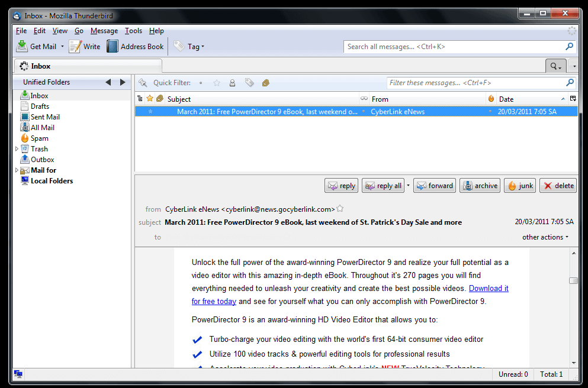Toggle the contact quick filter
Image resolution: width=588 pixels, height=388 pixels.
click(x=233, y=83)
